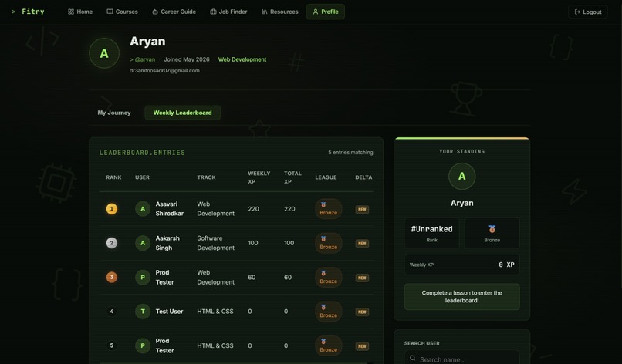622x364 pixels.
Task: Click Aryan's large profile avatar
Action: [104, 53]
